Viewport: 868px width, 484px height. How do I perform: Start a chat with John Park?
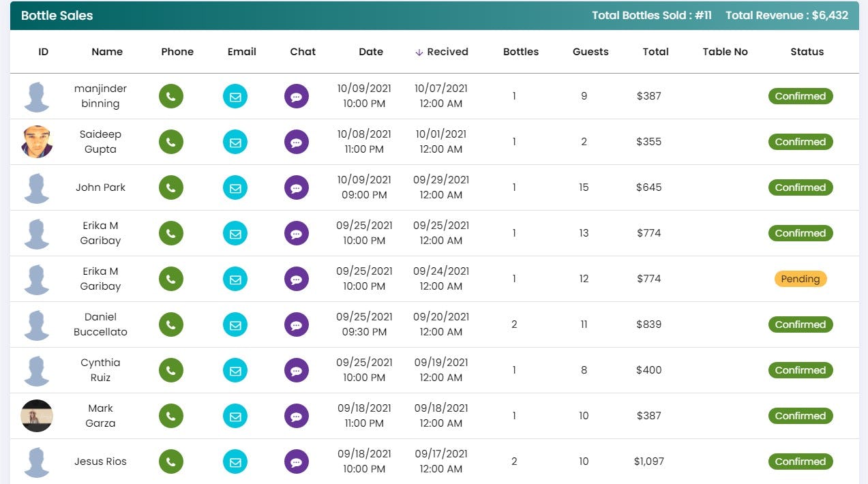pyautogui.click(x=297, y=187)
